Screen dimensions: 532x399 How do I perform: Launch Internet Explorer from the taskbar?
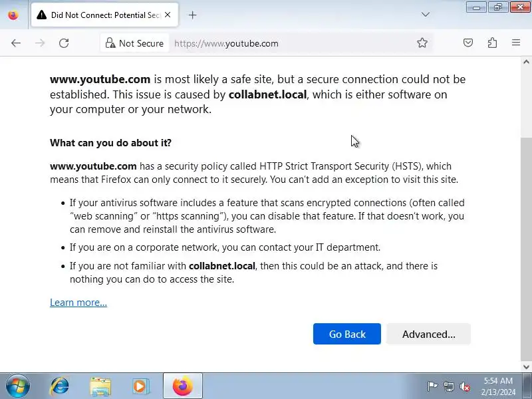60,386
